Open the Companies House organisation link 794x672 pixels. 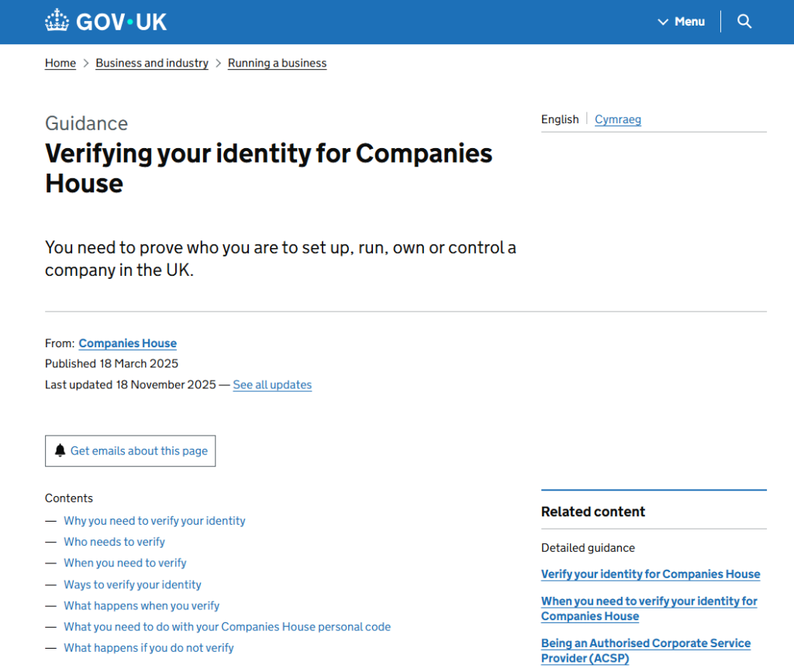[127, 343]
